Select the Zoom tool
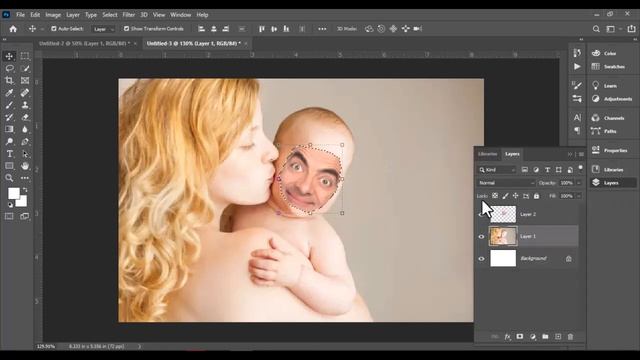 pos(9,178)
